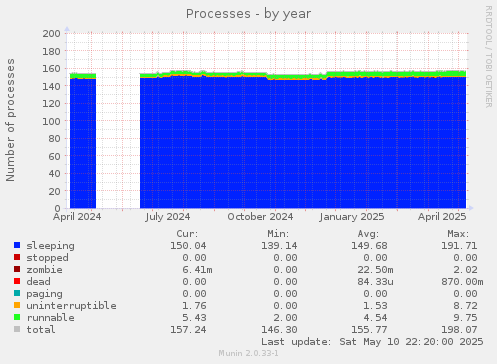Click the 'Processes - by year' title
Screen dimensions: 497x364
[x=248, y=14]
